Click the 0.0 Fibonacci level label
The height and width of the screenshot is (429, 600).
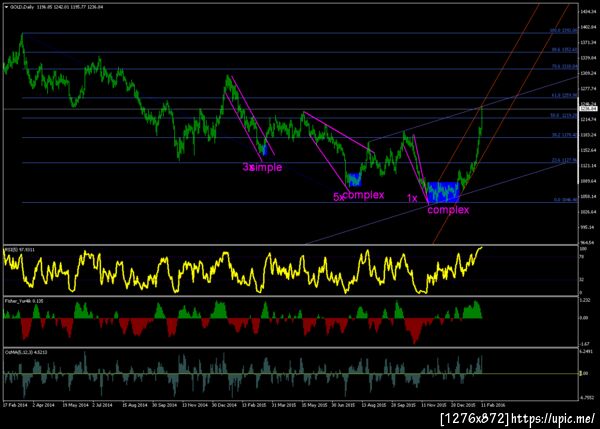pos(566,200)
